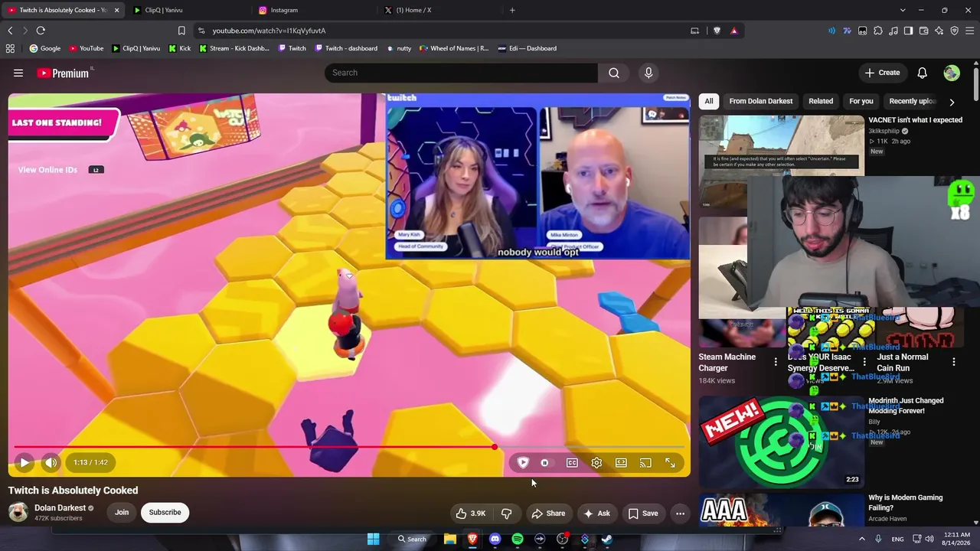Open more actions below the video
Viewport: 980px width, 551px height.
(x=680, y=514)
